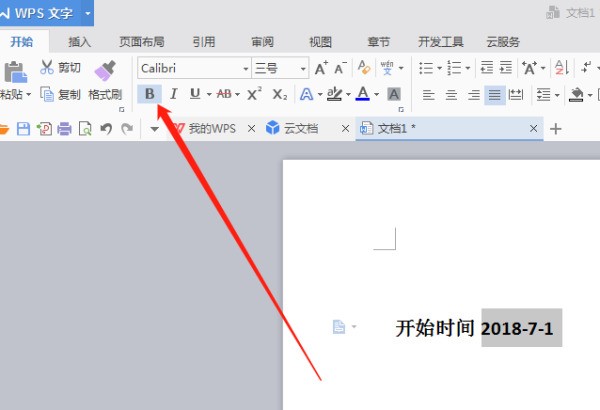Increase font size with A+ icon
Image resolution: width=600 pixels, height=410 pixels.
tap(321, 68)
